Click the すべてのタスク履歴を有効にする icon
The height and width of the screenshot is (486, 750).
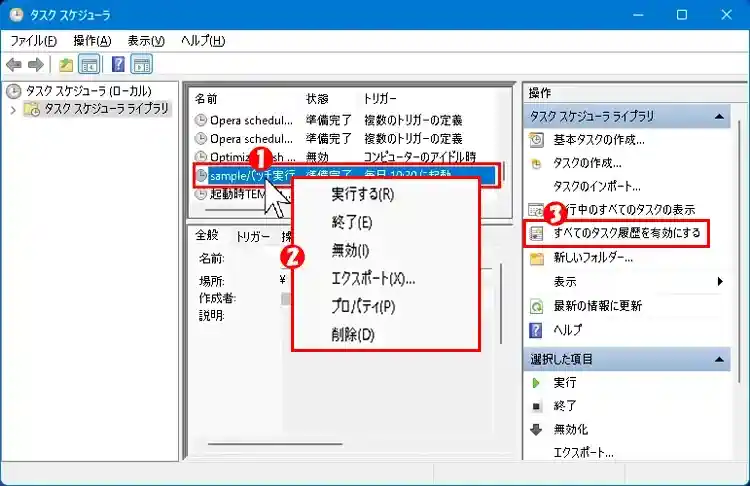coord(536,233)
